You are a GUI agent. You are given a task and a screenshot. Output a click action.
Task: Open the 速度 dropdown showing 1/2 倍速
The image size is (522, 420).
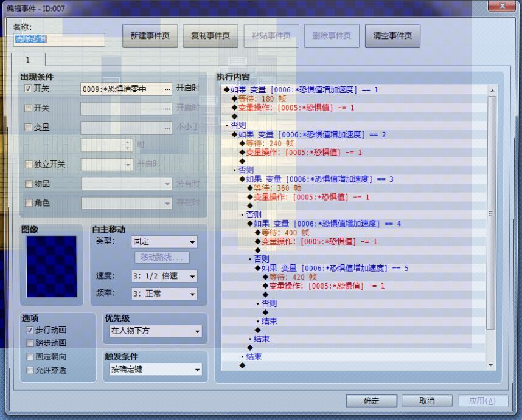tap(164, 276)
